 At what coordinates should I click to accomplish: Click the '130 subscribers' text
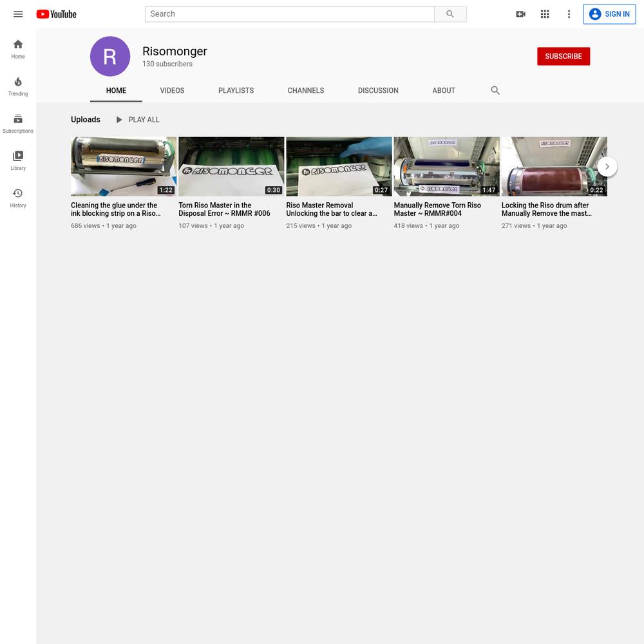pos(167,64)
